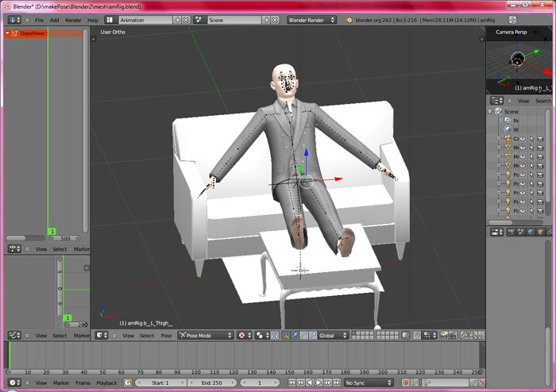
Task: Click the Playback menu in timeline header
Action: pos(106,382)
